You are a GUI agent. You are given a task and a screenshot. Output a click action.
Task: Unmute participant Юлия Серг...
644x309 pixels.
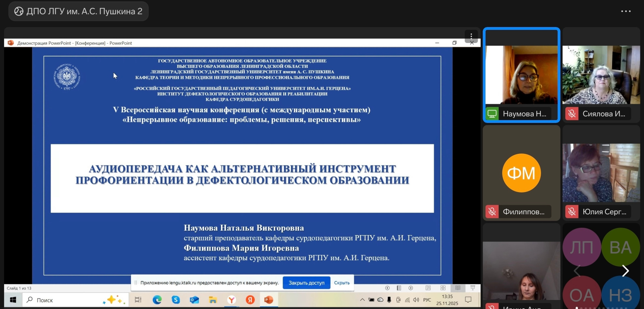(x=572, y=212)
